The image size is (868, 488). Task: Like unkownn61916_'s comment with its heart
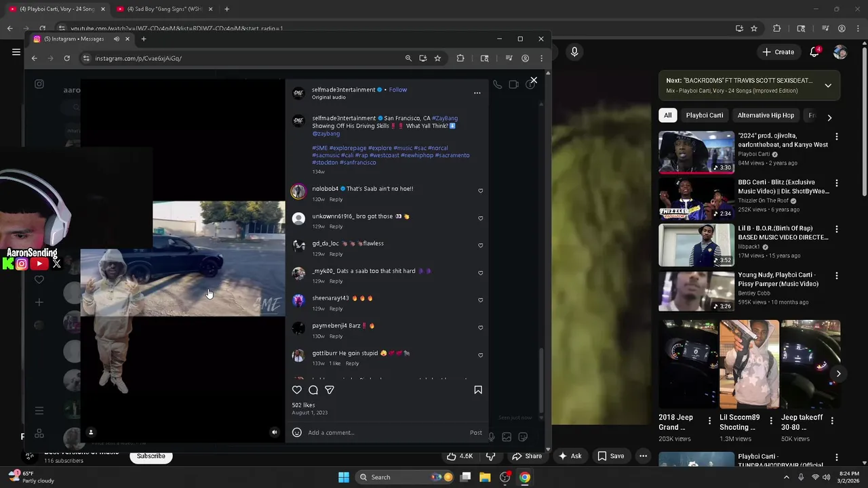(x=481, y=218)
